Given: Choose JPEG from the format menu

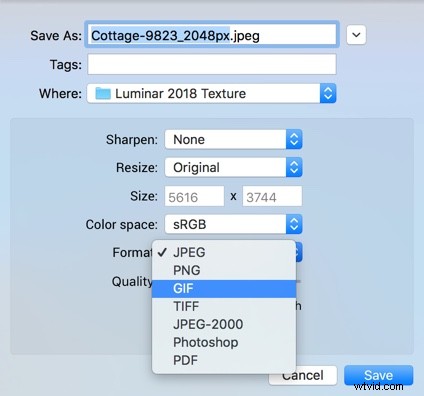Looking at the screenshot, I should [x=224, y=252].
